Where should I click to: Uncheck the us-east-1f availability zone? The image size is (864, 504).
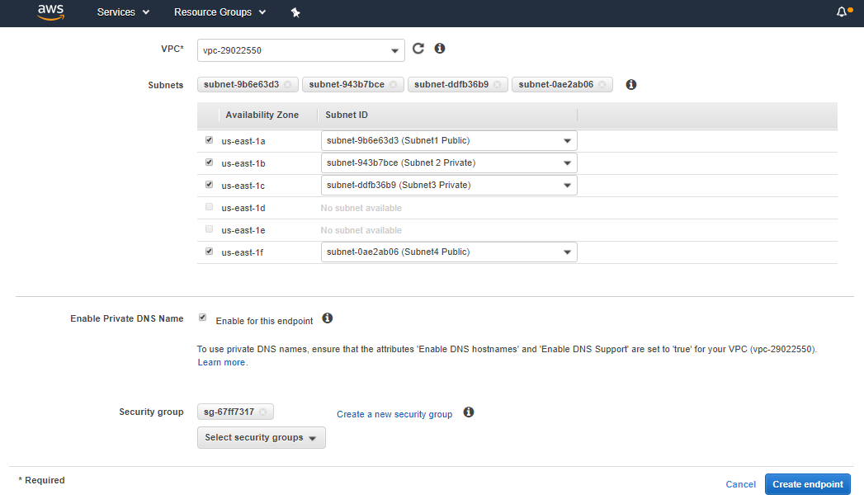(209, 252)
